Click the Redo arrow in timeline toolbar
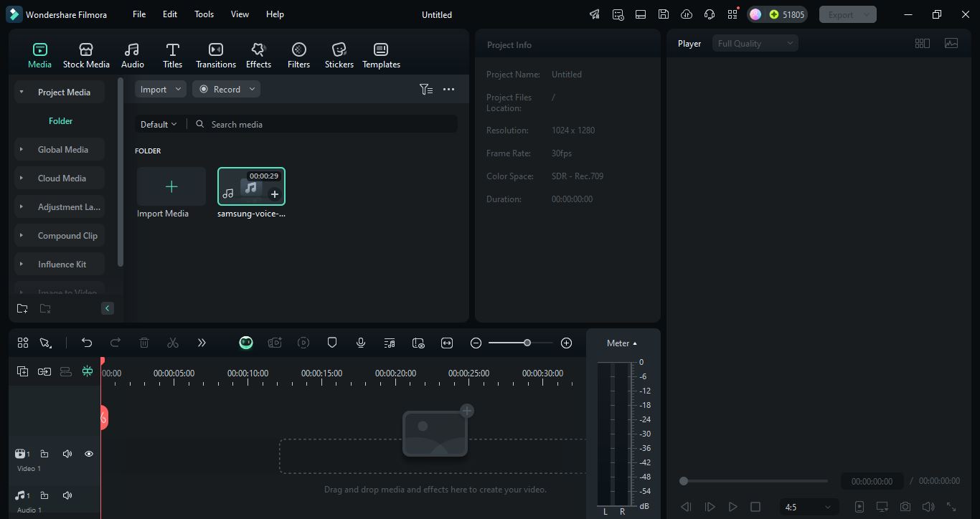Screen dimensions: 980x519 (115, 343)
